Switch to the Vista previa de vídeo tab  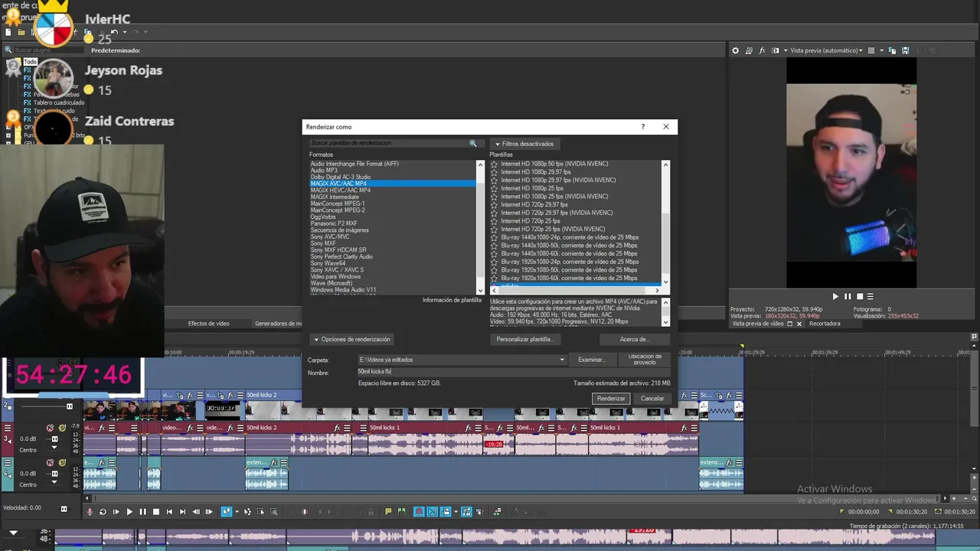tap(758, 324)
